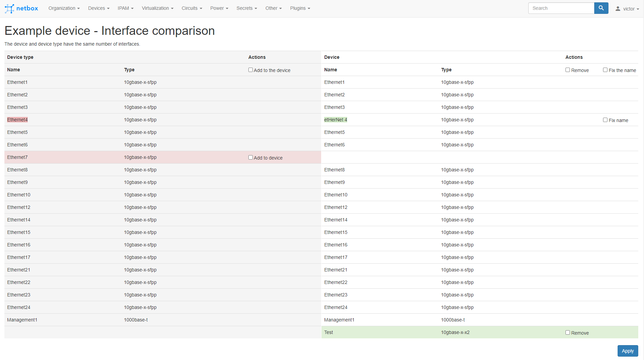Open the Power dropdown
Screen dimensions: 644x360
(x=219, y=8)
